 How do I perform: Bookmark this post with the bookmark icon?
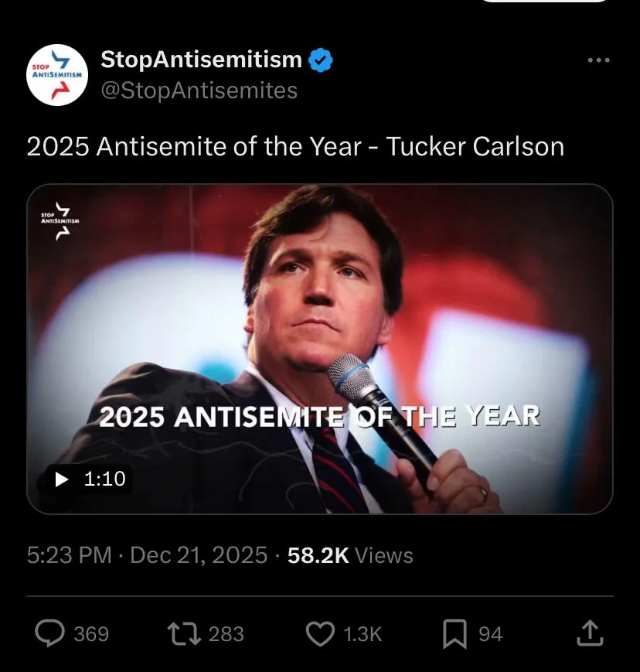455,634
